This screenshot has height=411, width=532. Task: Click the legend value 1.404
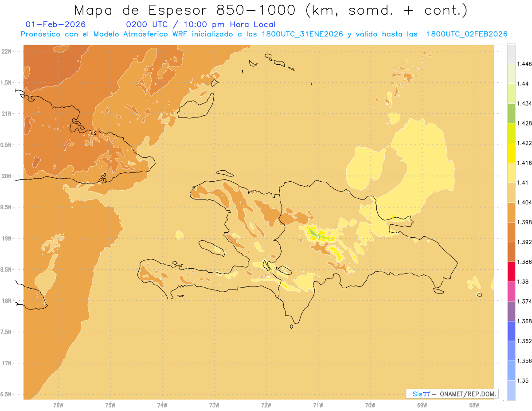(524, 202)
